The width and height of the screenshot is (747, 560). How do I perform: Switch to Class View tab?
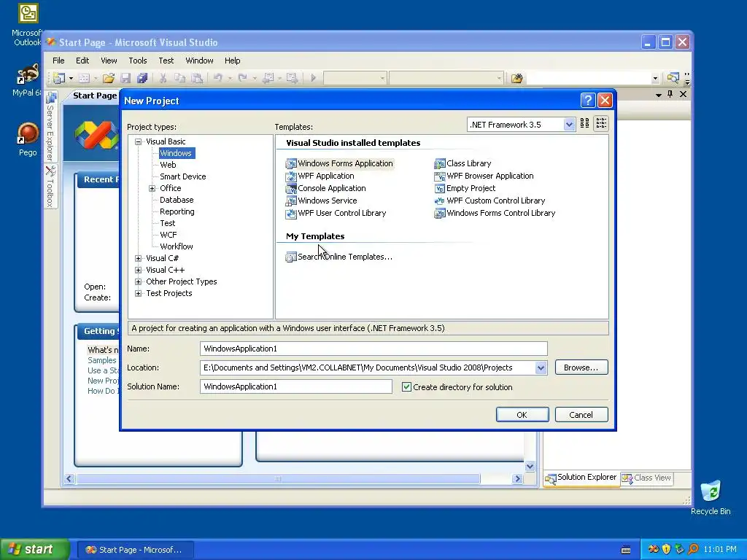pyautogui.click(x=647, y=478)
